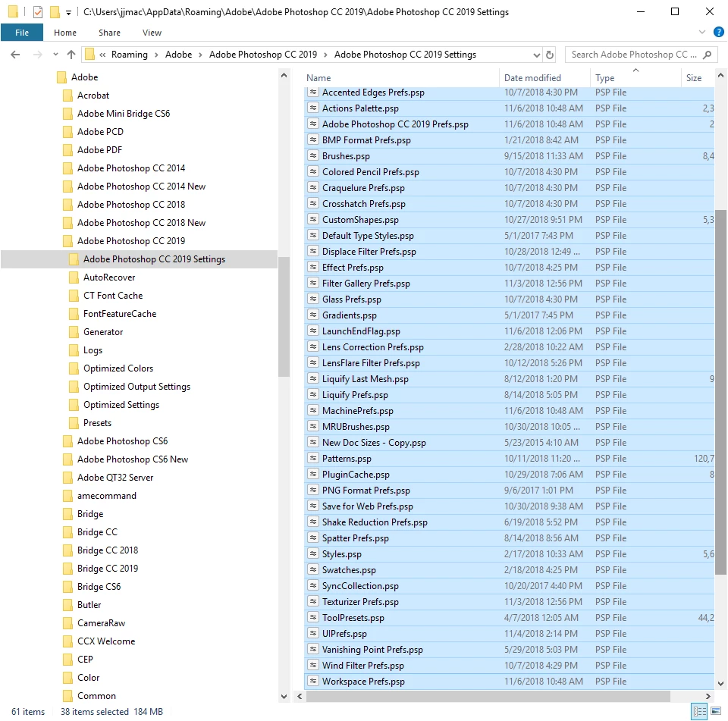Screen dimensions: 728x721
Task: Sort by Size column header
Action: (x=694, y=78)
